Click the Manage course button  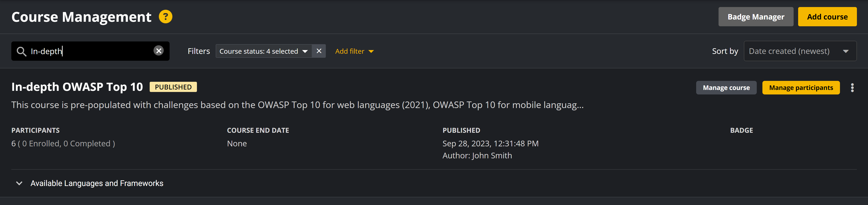click(x=726, y=88)
